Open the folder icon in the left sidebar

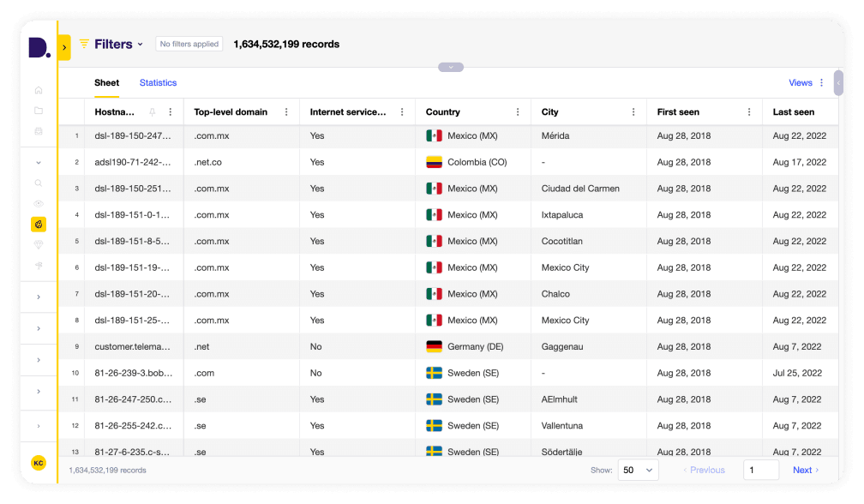point(39,110)
